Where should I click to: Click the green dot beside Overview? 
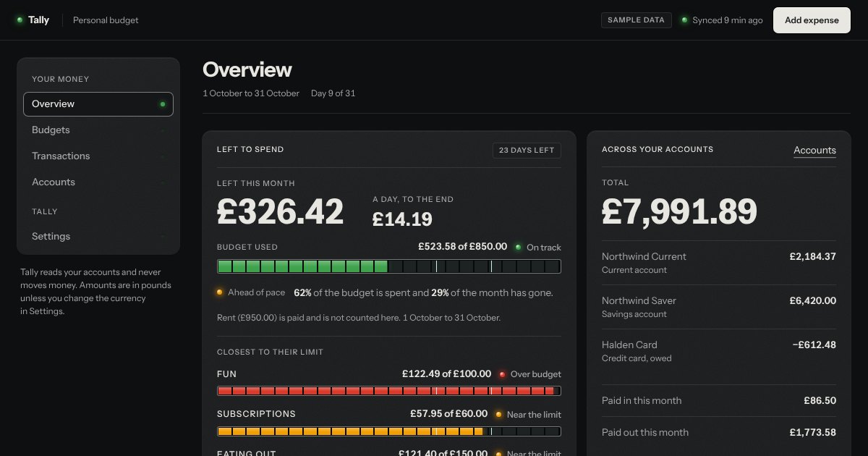(x=162, y=104)
